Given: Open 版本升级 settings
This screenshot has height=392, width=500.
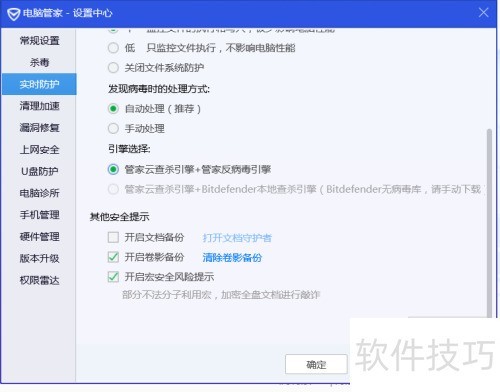Looking at the screenshot, I should [x=39, y=258].
